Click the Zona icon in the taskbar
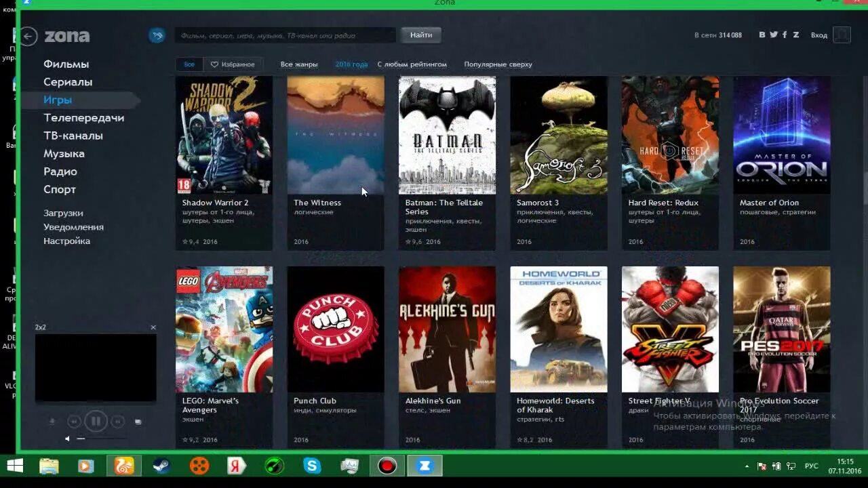 [425, 466]
